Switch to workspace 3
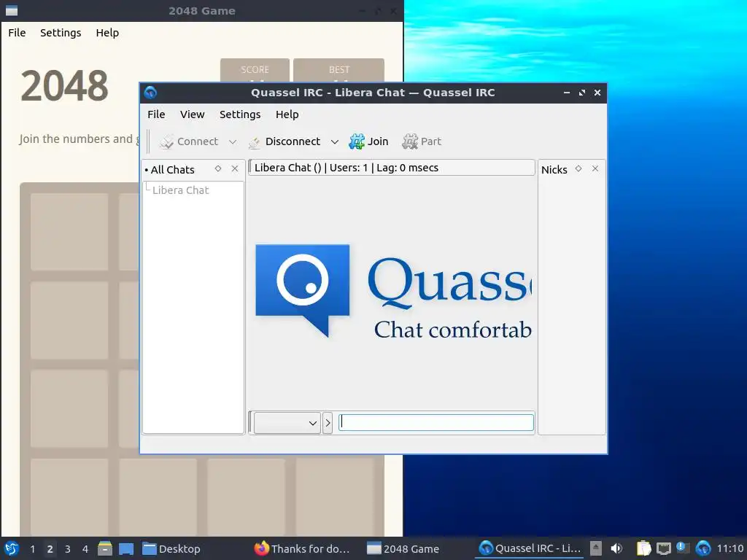The width and height of the screenshot is (747, 560). pos(68,549)
